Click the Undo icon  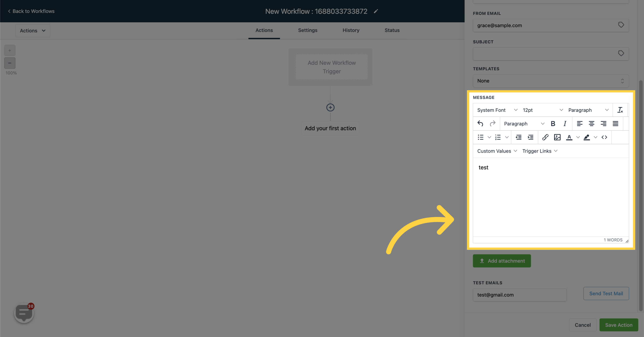point(480,124)
